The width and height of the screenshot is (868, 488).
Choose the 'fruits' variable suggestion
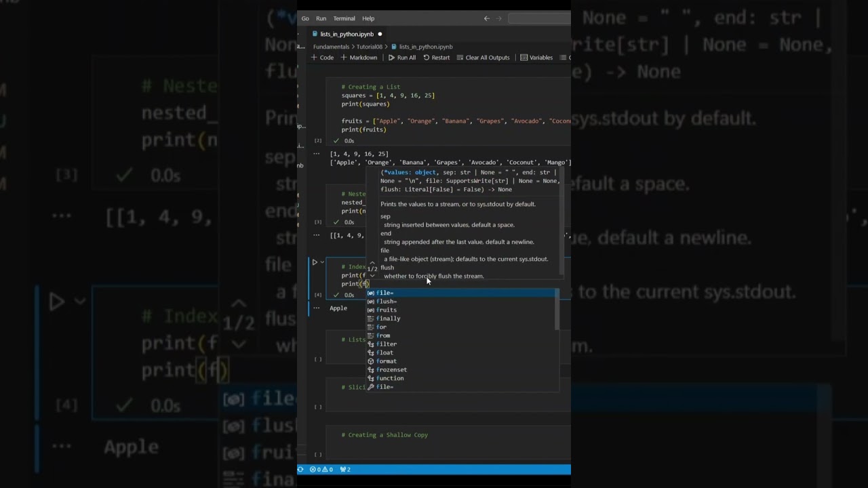(462, 310)
